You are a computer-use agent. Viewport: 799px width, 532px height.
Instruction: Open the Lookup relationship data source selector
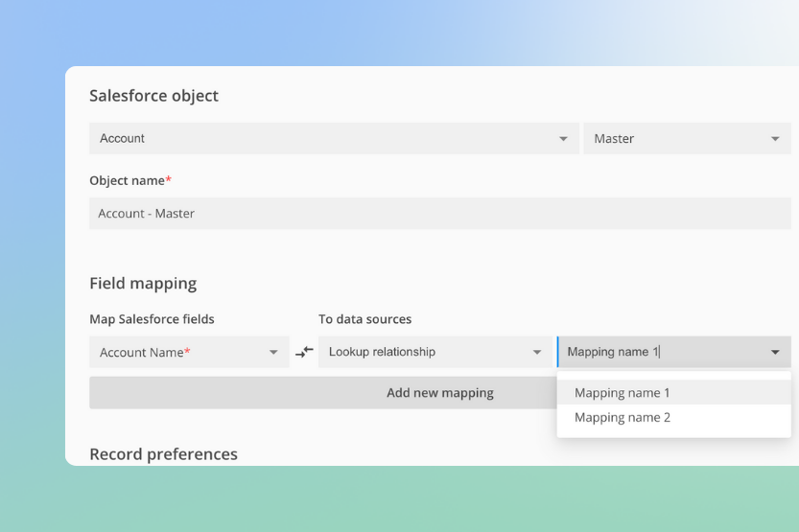[x=422, y=352]
